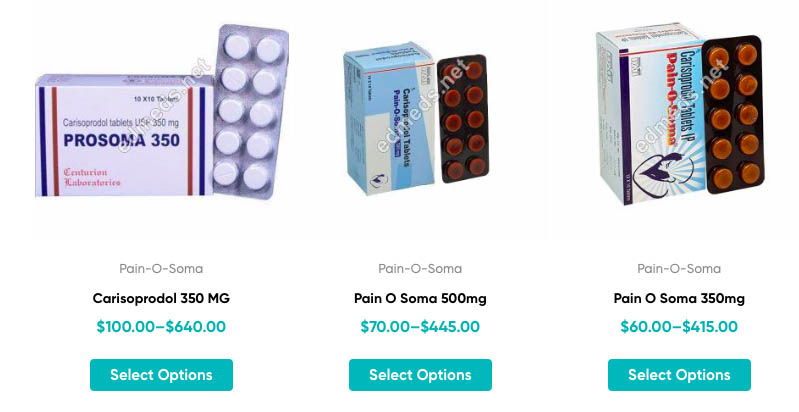
Task: Open the Carisoprodol 350 MG product title
Action: tap(161, 298)
